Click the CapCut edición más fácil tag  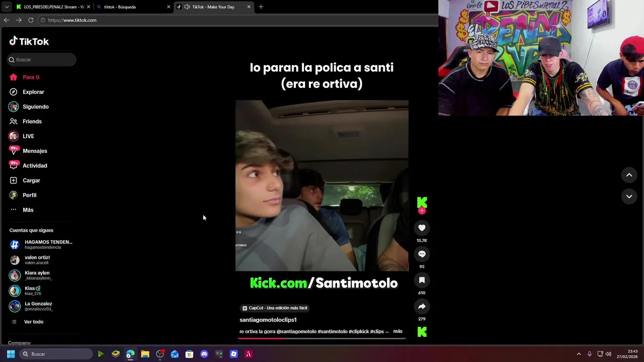275,308
